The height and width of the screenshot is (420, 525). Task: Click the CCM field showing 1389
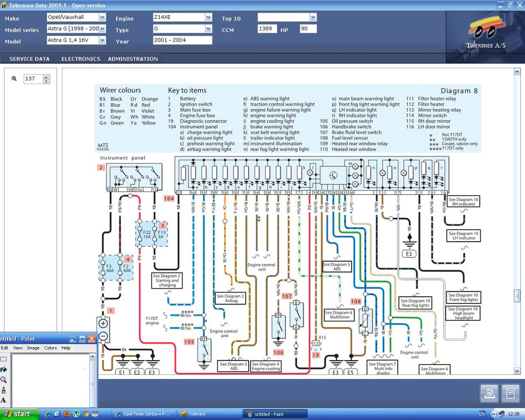(267, 29)
